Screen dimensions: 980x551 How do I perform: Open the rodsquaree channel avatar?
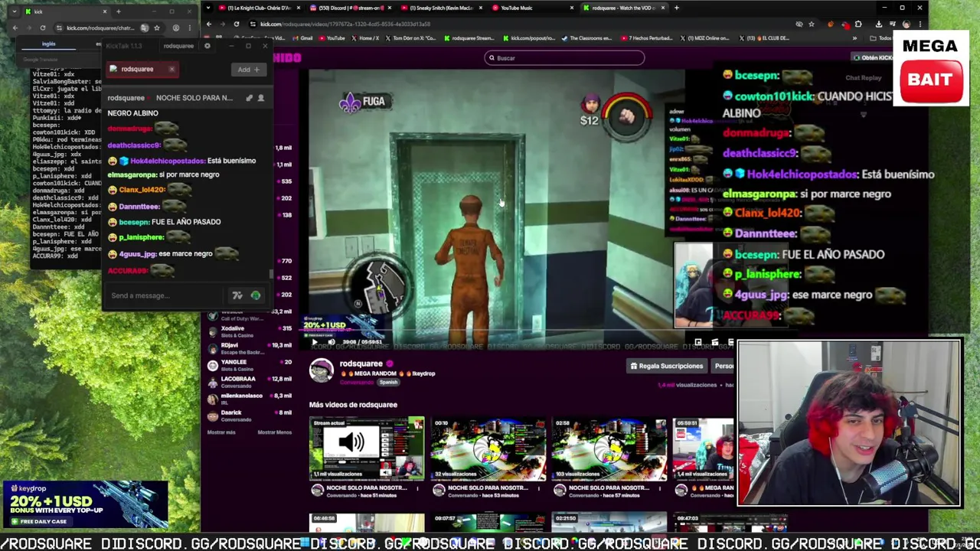[322, 370]
